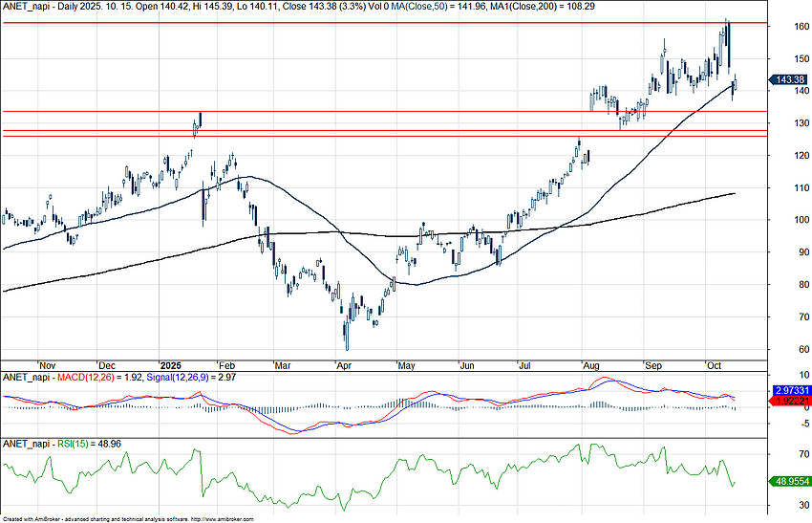Screen dimensions: 812x523
Task: Click the 160 level on price axis
Action: [x=781, y=27]
